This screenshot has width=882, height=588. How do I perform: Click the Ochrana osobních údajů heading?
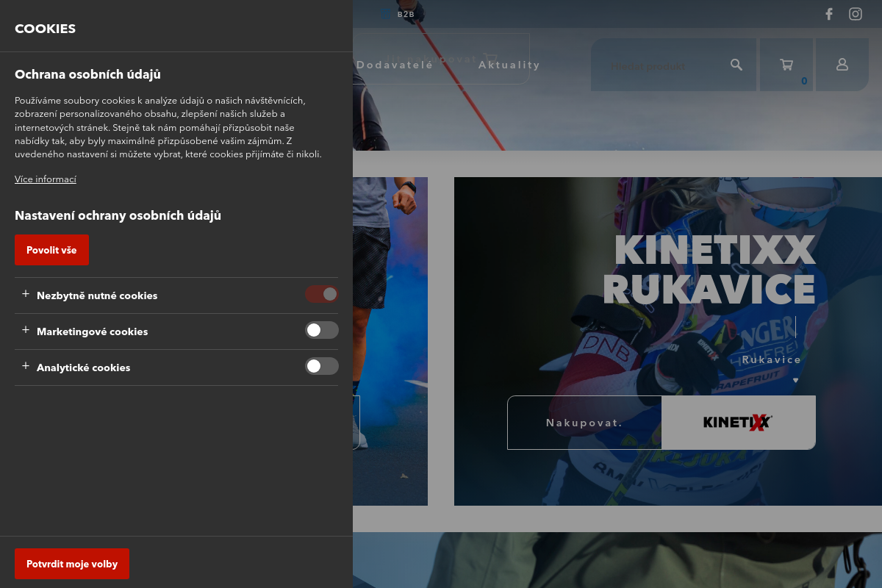(87, 74)
